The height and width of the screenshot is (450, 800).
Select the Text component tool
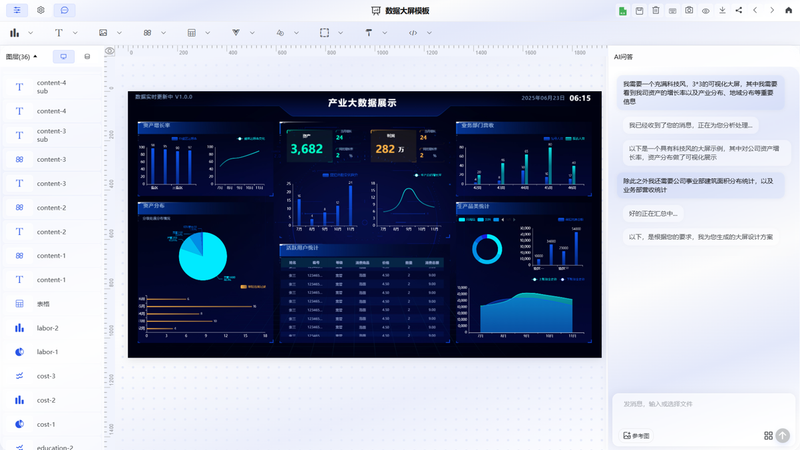click(x=59, y=33)
